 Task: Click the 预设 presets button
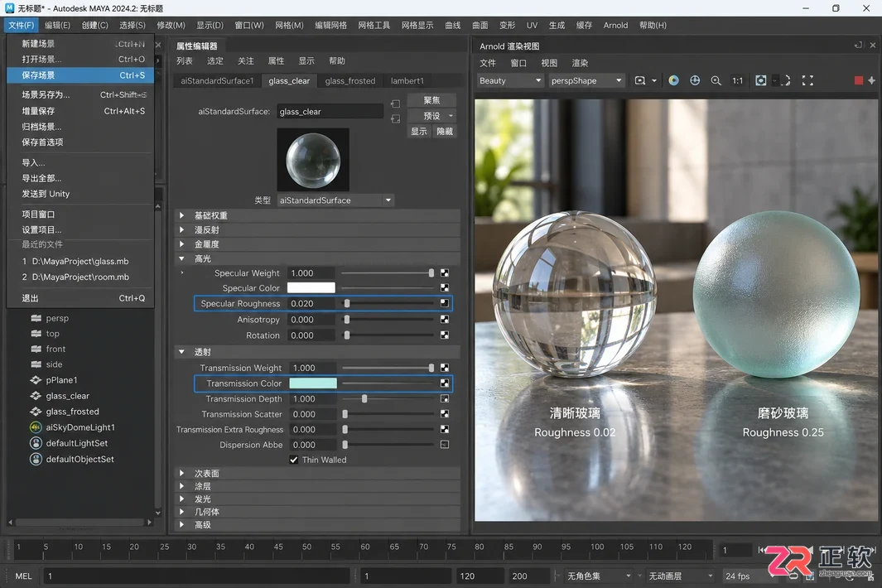[431, 116]
